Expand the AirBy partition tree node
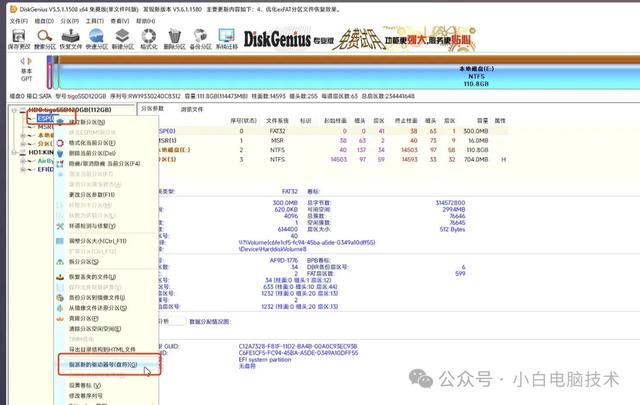The width and height of the screenshot is (640, 405). click(23, 161)
